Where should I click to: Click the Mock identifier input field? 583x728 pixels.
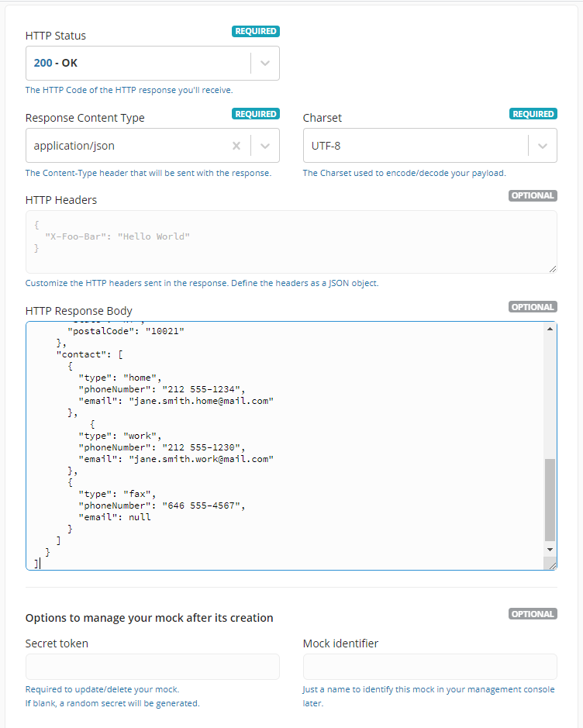(x=429, y=667)
